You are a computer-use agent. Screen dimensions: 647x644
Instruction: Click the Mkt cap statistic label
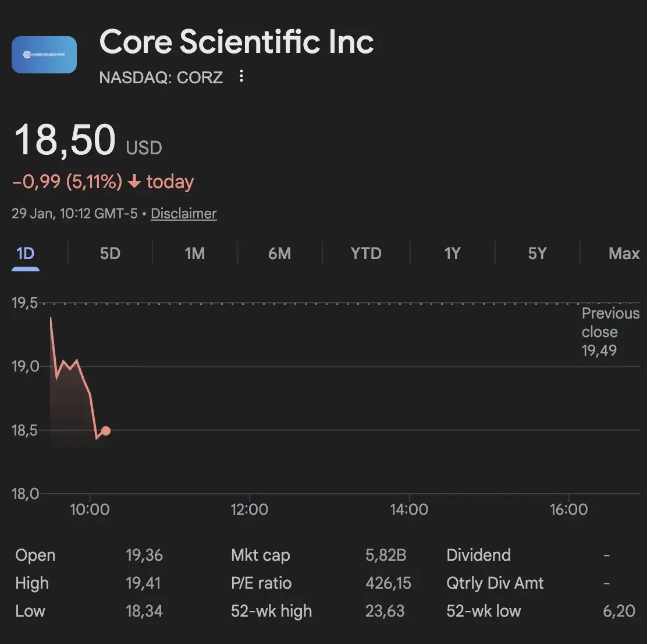(x=260, y=555)
